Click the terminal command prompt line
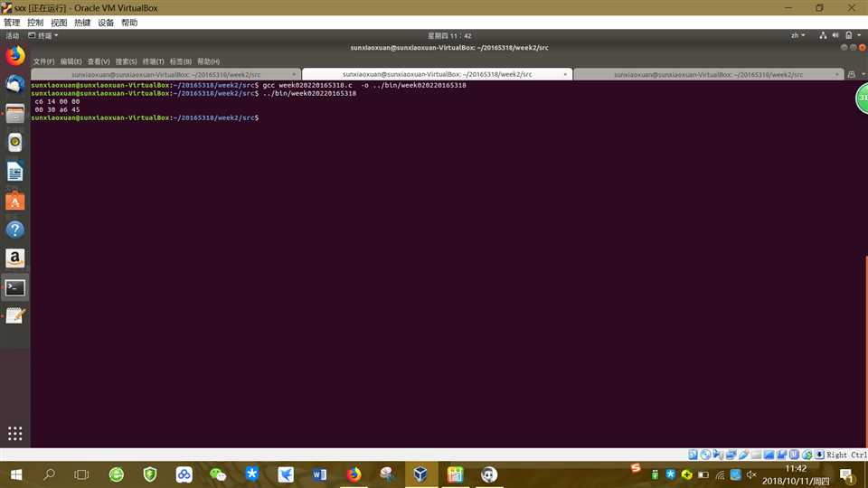This screenshot has height=488, width=868. (145, 117)
